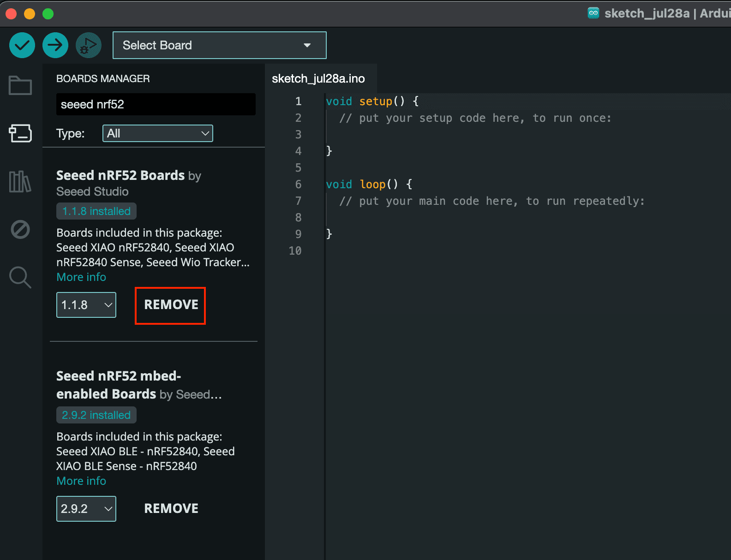Open the Sketchbook folder panel

pos(20,85)
